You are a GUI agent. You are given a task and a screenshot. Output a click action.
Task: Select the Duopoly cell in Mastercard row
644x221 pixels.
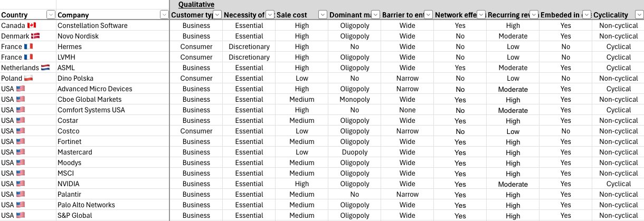354,152
